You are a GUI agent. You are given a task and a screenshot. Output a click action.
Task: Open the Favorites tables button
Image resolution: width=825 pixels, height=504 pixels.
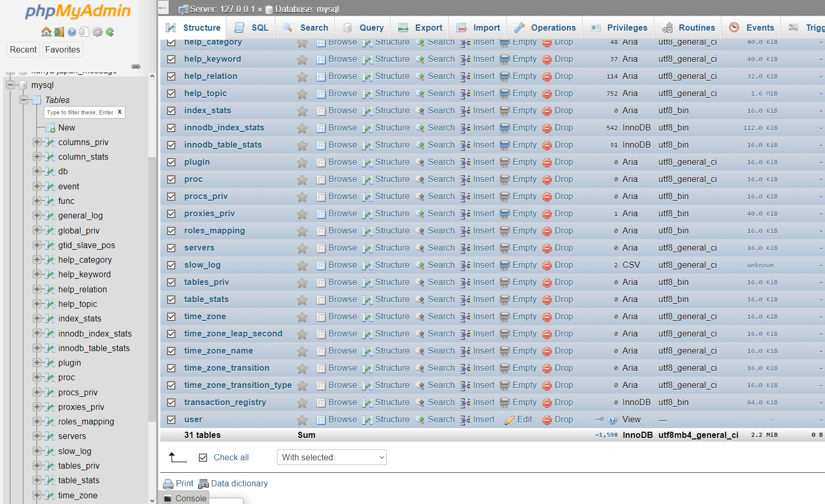click(x=62, y=49)
